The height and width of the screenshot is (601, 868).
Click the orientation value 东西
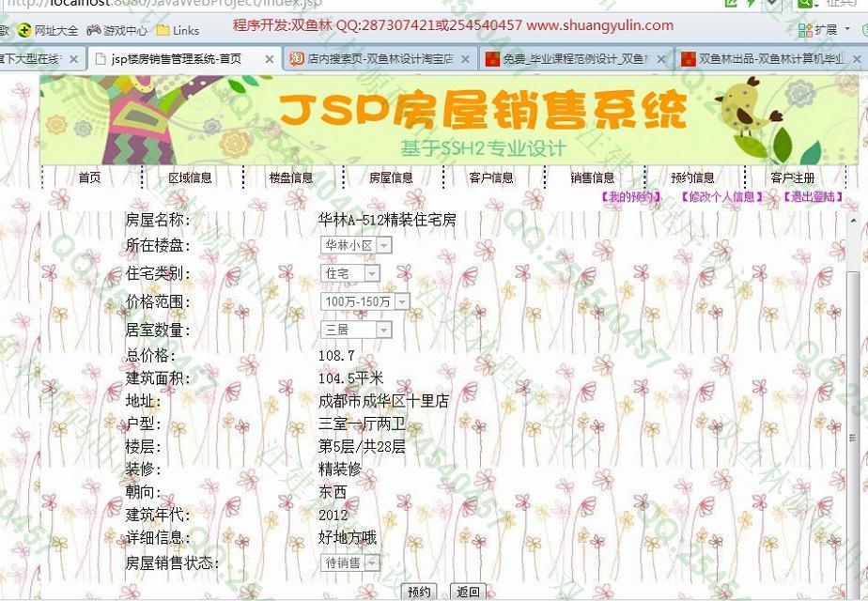[x=333, y=492]
